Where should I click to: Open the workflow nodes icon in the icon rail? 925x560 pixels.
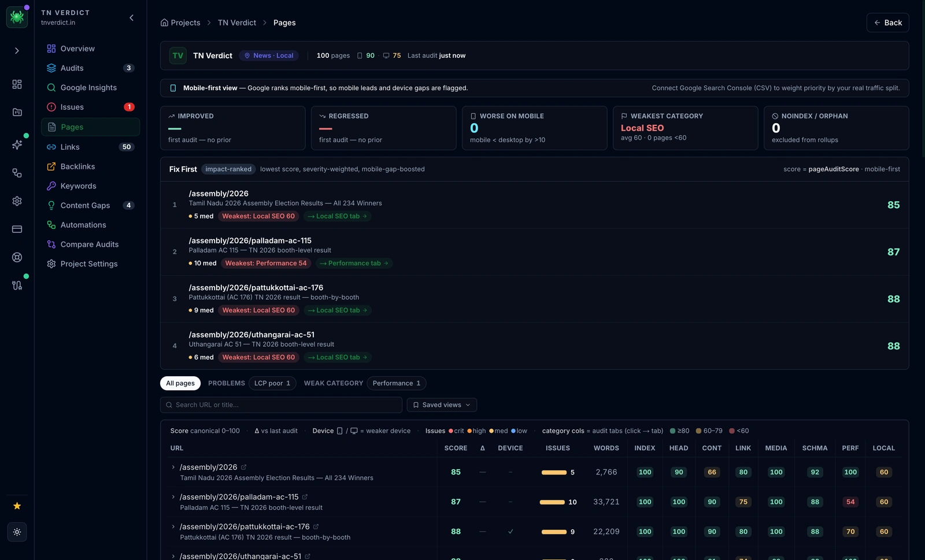tap(17, 173)
